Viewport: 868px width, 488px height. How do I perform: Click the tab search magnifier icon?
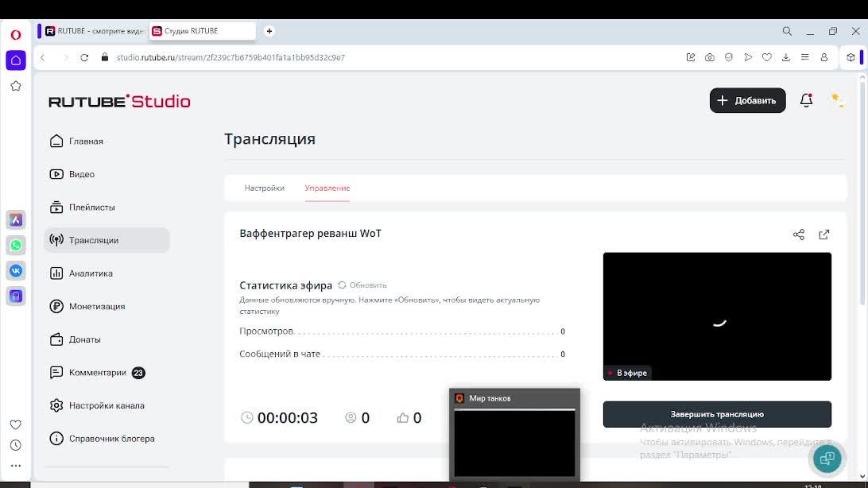pos(787,32)
